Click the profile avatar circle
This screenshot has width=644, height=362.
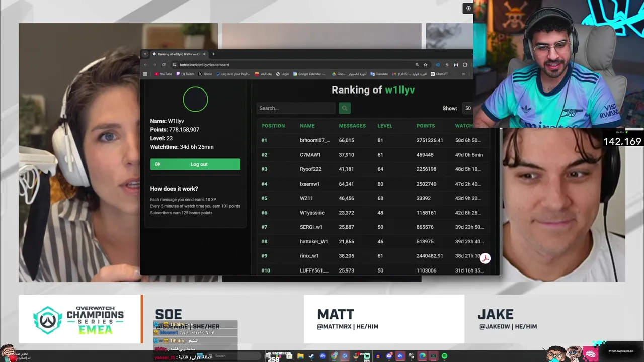pos(195,99)
